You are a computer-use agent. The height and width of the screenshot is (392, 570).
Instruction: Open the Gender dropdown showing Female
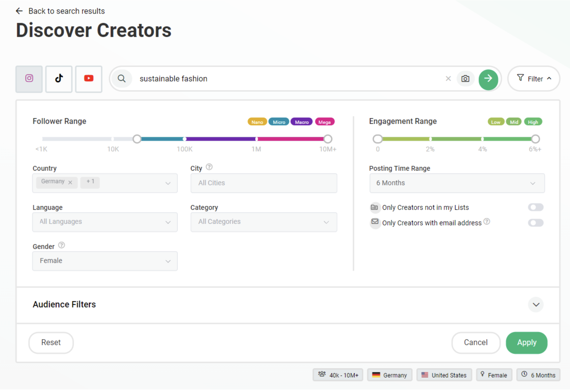105,261
